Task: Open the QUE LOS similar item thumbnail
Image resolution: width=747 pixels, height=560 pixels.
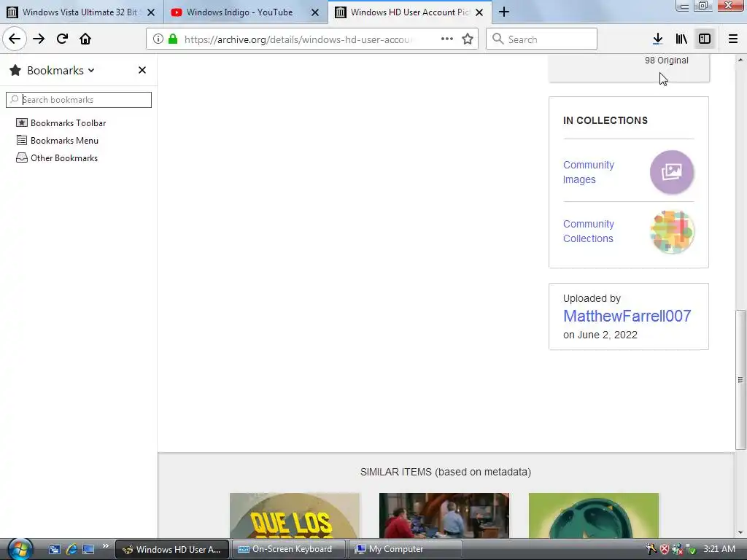Action: (295, 516)
